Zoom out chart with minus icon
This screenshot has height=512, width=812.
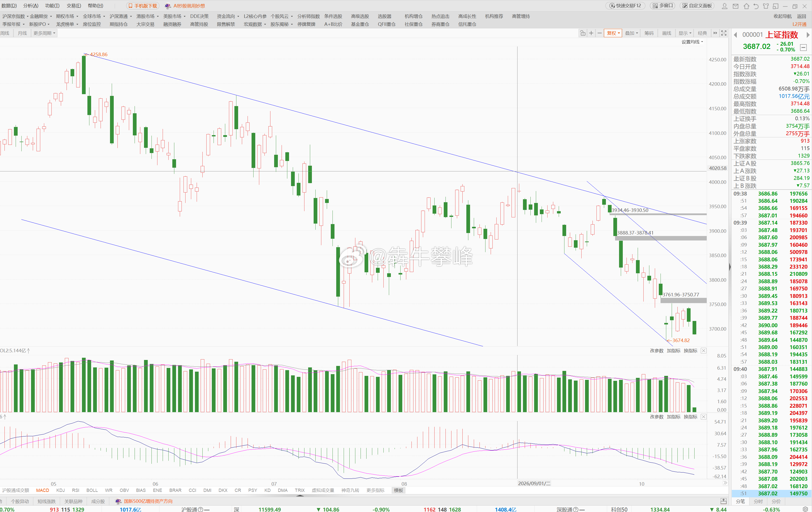coord(599,33)
